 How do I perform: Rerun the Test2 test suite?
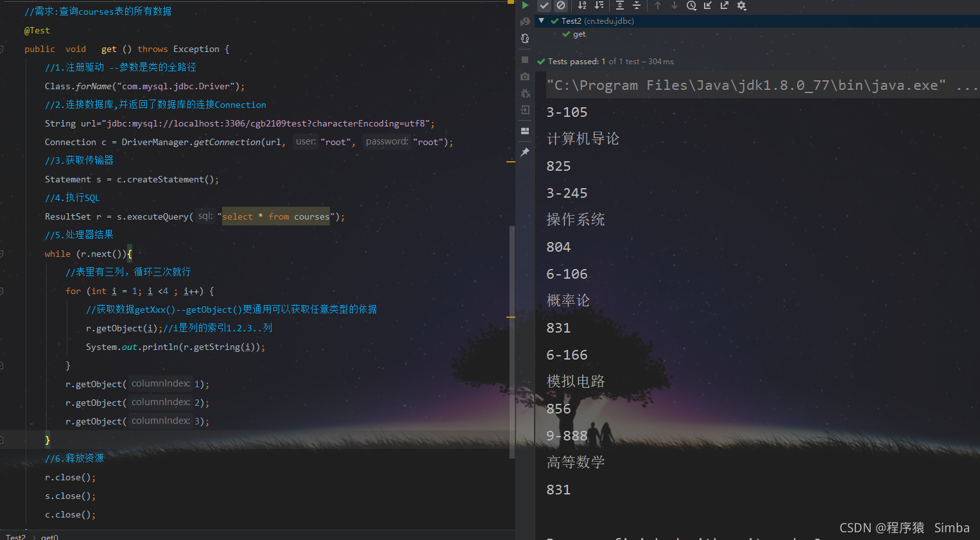click(x=525, y=6)
